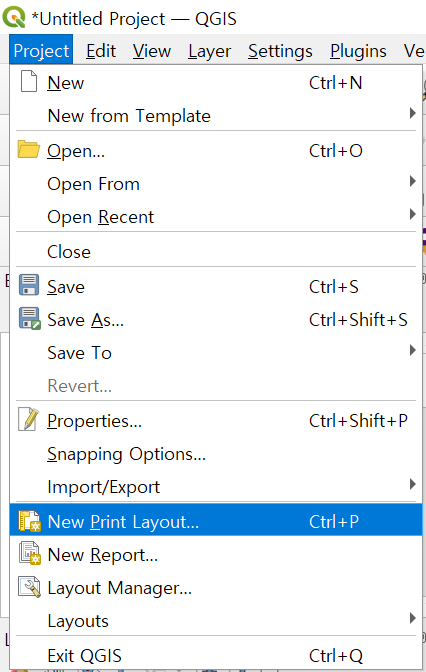Click the yellow folder Open icon
The image size is (426, 672).
[x=29, y=150]
